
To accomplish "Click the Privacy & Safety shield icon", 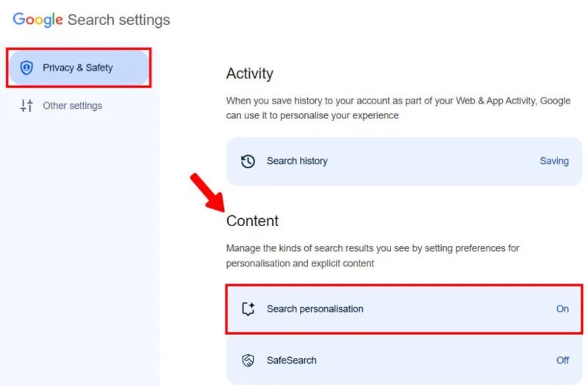I will [x=26, y=68].
